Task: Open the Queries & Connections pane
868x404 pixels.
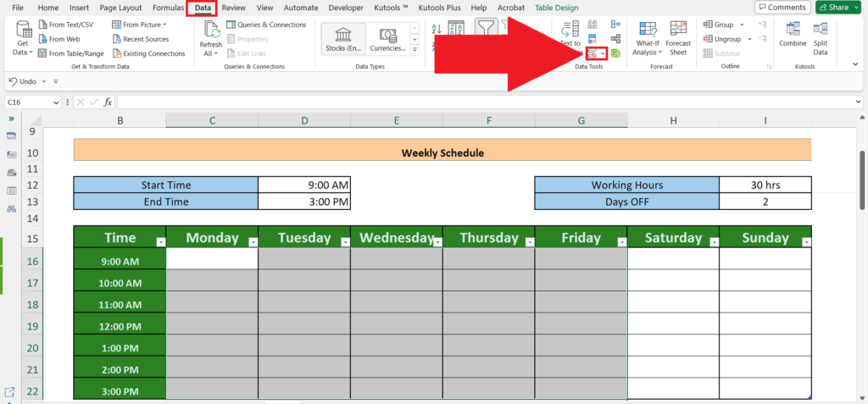Action: click(266, 25)
